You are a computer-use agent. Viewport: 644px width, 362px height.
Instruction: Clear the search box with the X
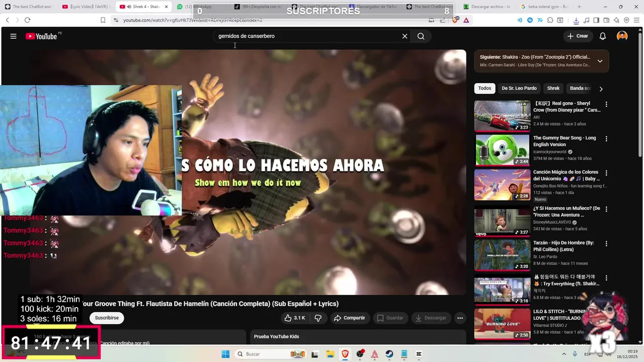click(x=405, y=36)
